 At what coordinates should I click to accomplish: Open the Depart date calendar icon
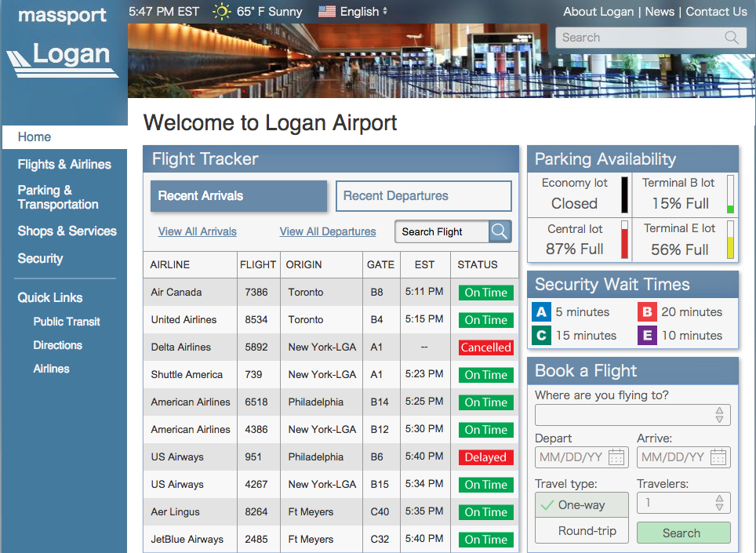[x=616, y=457]
